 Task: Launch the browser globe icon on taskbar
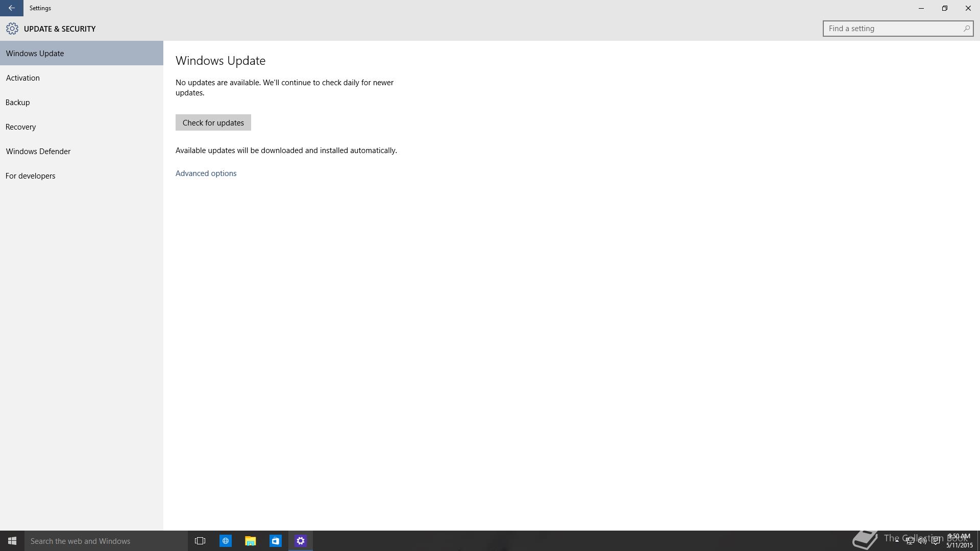pyautogui.click(x=225, y=541)
